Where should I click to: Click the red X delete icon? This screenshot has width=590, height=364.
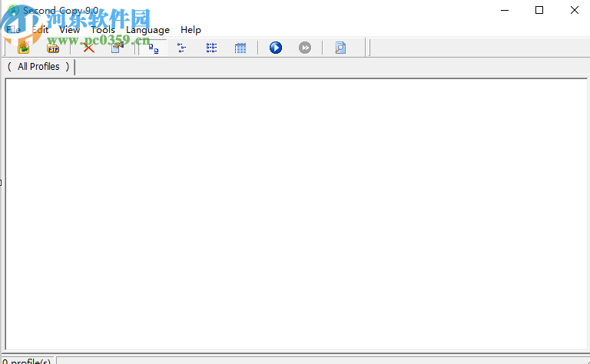tap(88, 48)
